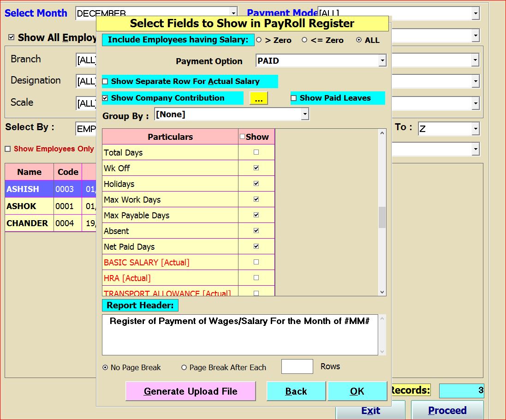
Task: Enable Show Separate Row For Actual Salary
Action: tap(105, 82)
